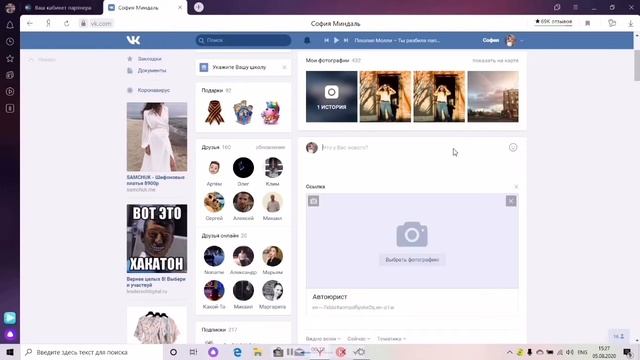This screenshot has width=640, height=360.
Task: Open Yandex home button next to back arrow
Action: point(48,23)
